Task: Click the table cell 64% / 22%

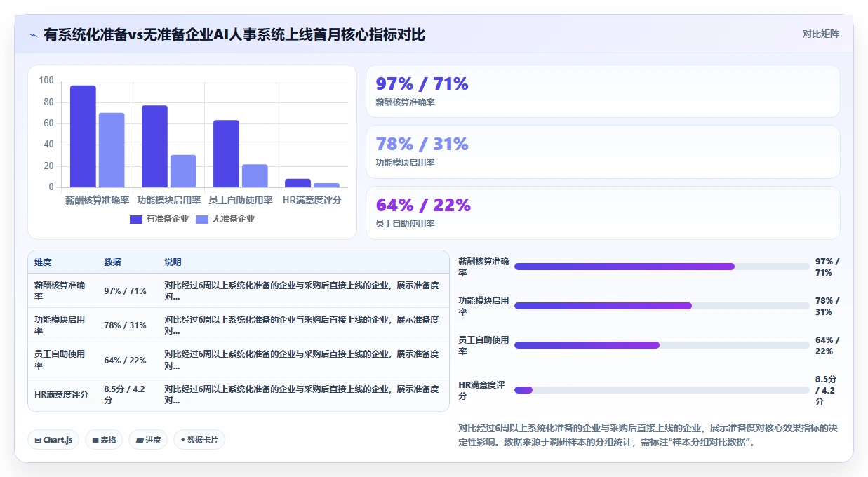Action: (x=125, y=360)
